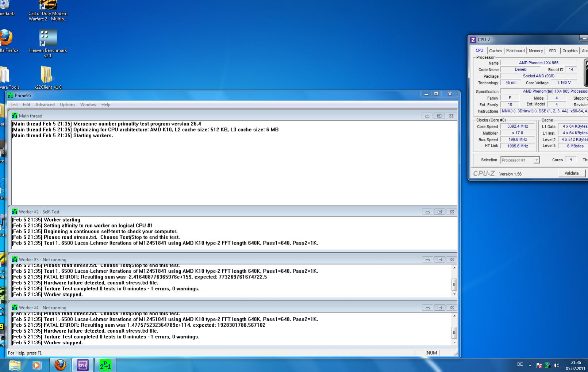
Task: Switch to the SPD tab in CPU-Z
Action: coord(553,51)
